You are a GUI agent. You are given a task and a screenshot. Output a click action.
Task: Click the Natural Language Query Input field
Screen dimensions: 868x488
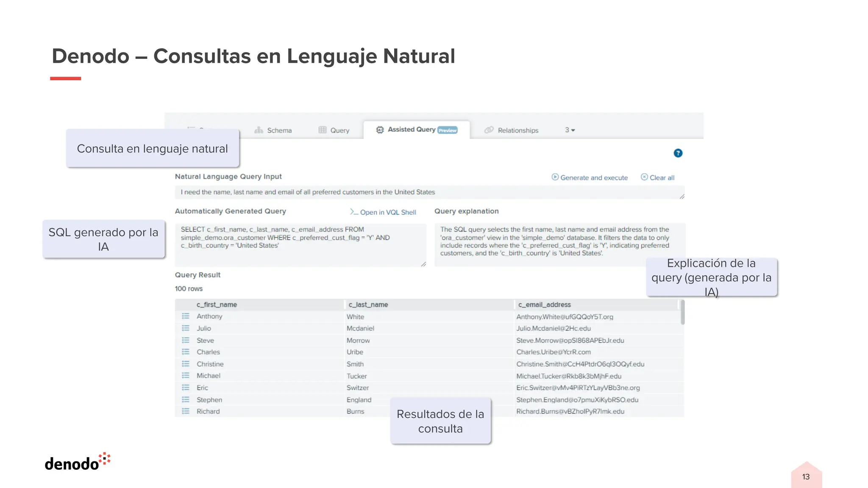pyautogui.click(x=429, y=192)
